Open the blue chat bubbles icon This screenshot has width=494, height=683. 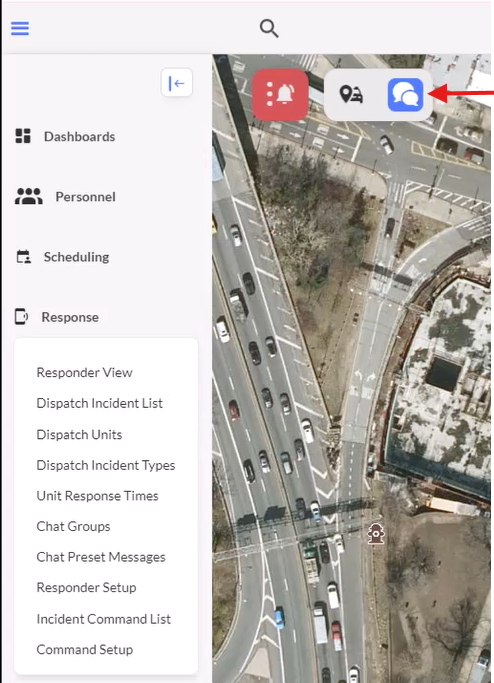click(406, 95)
